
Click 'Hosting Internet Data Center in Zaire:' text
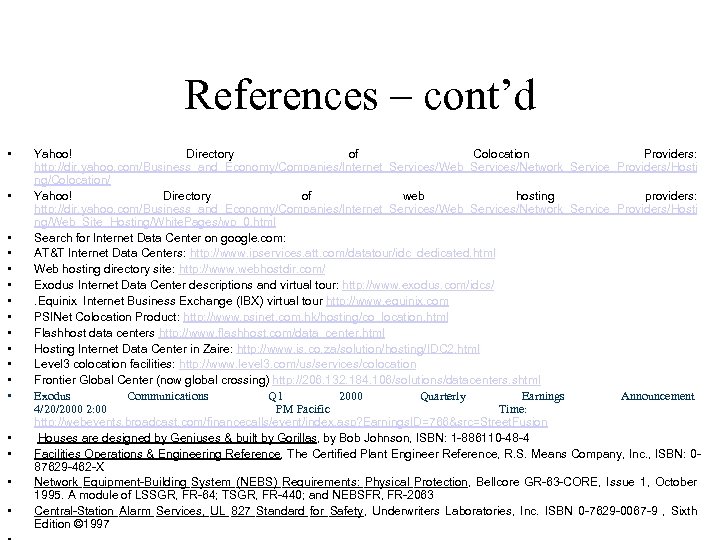(134, 349)
